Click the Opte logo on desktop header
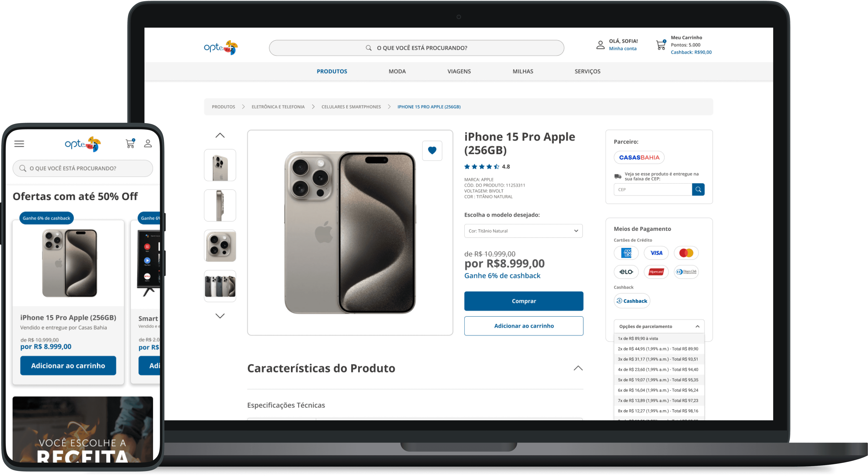This screenshot has height=476, width=868. [x=221, y=47]
